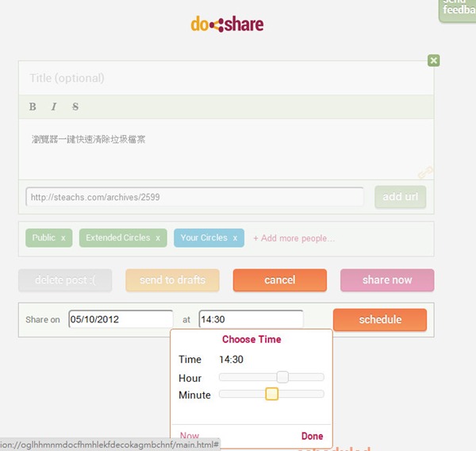The image size is (476, 451).
Task: Click in the post body text area
Action: 226,149
